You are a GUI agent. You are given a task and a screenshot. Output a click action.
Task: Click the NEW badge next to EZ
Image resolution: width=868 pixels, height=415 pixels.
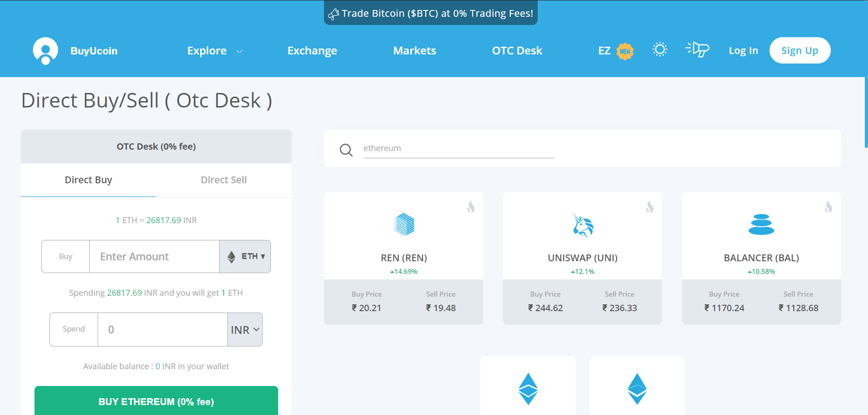(625, 51)
